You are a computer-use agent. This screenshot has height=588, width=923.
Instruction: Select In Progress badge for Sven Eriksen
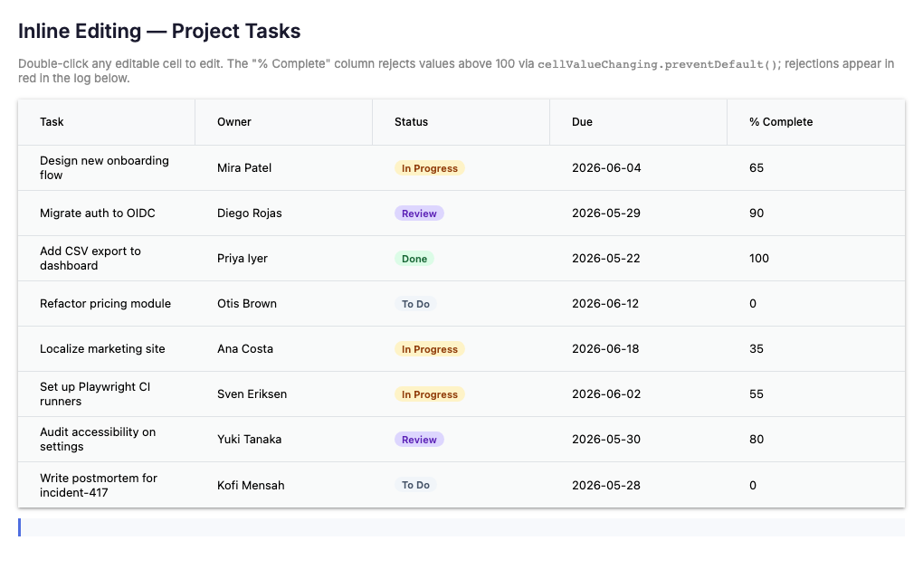[430, 395]
